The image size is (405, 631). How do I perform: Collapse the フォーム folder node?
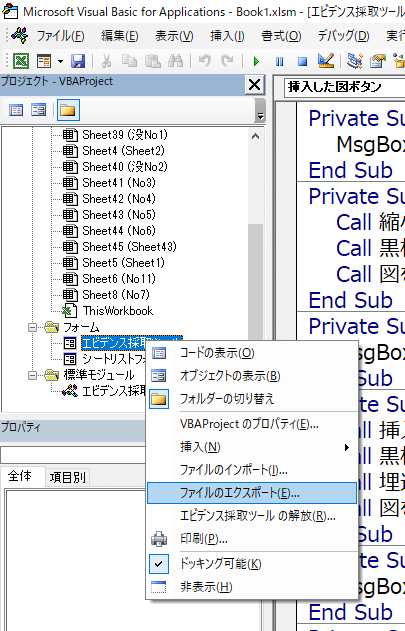click(32, 328)
